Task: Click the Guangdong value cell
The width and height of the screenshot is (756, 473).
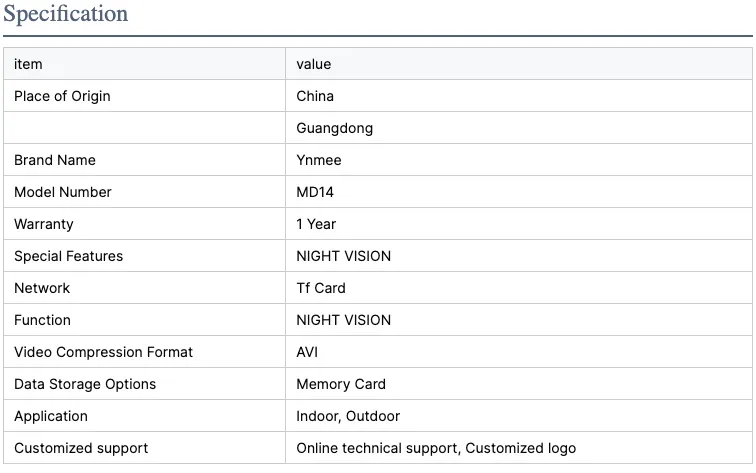Action: (x=334, y=128)
